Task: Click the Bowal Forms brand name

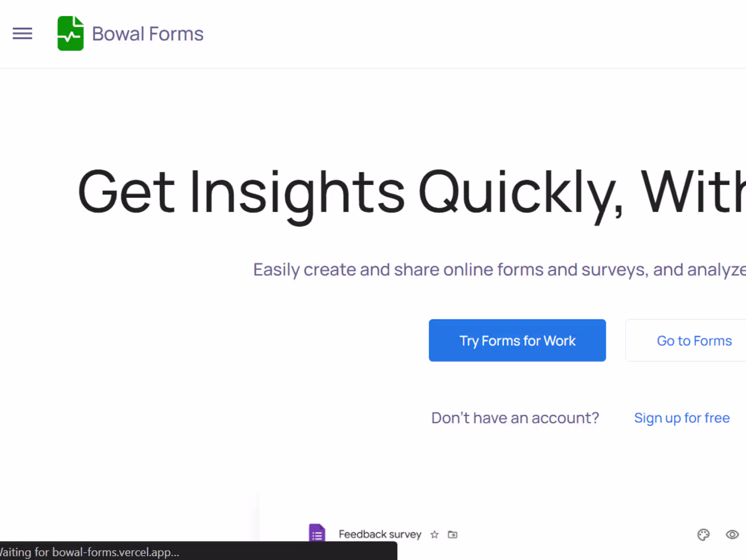Action: point(148,34)
